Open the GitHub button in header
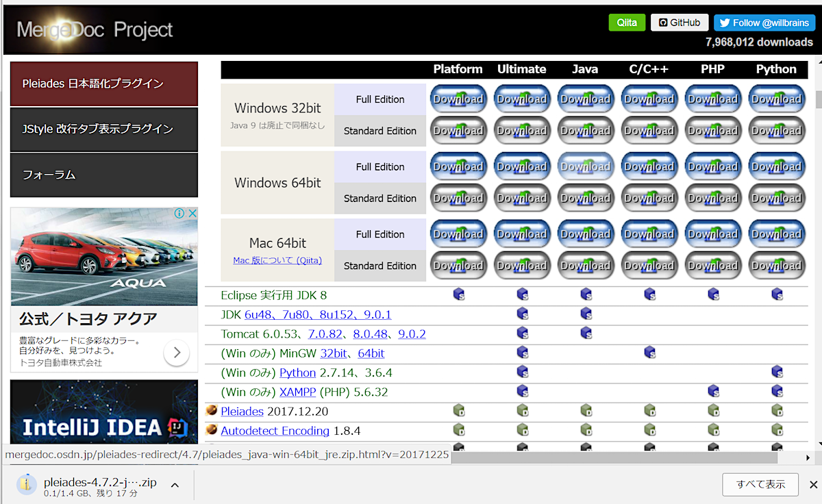This screenshot has height=504, width=822. point(680,23)
